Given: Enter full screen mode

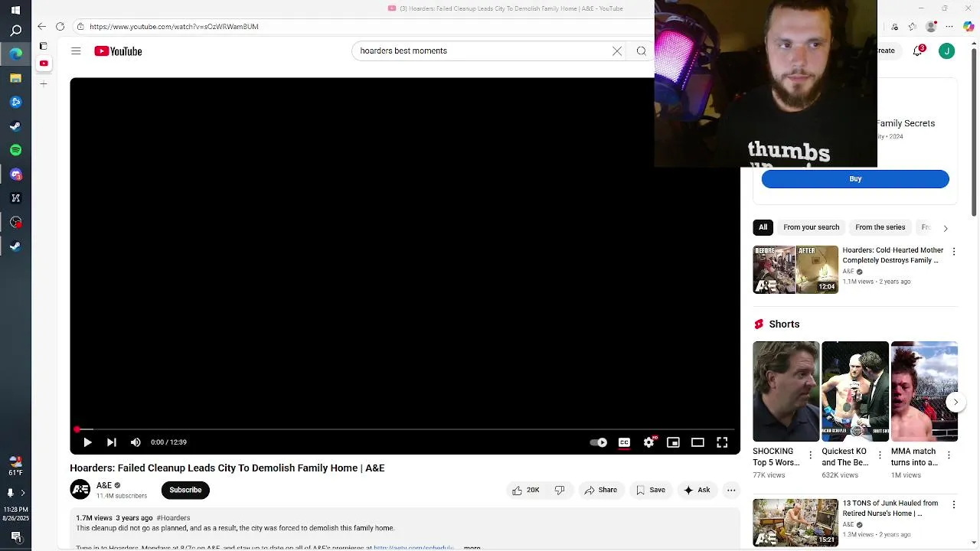Looking at the screenshot, I should pyautogui.click(x=722, y=442).
